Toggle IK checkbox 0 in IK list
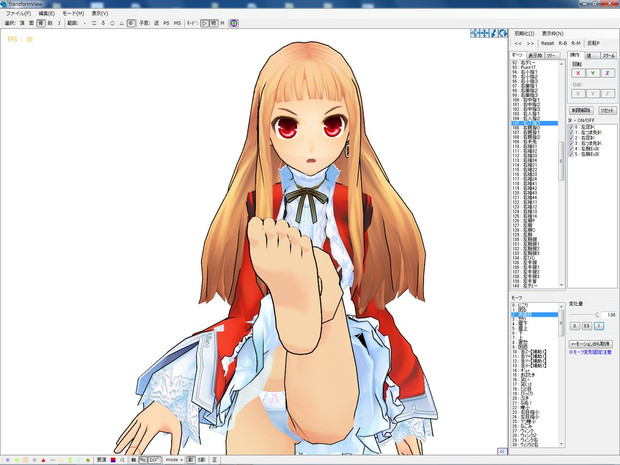Viewport: 620px width, 465px height. pyautogui.click(x=571, y=127)
